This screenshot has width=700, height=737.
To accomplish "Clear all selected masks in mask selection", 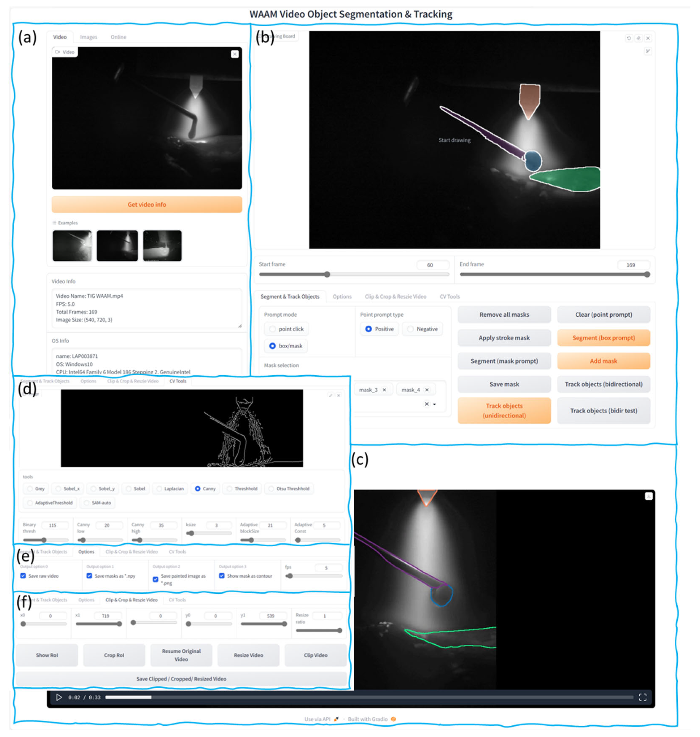I will pos(427,404).
